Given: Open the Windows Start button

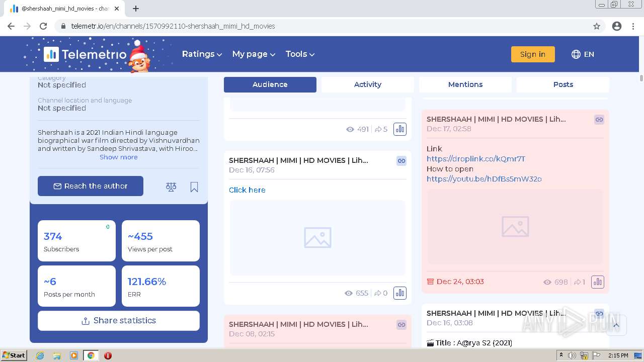Looking at the screenshot, I should (x=14, y=355).
